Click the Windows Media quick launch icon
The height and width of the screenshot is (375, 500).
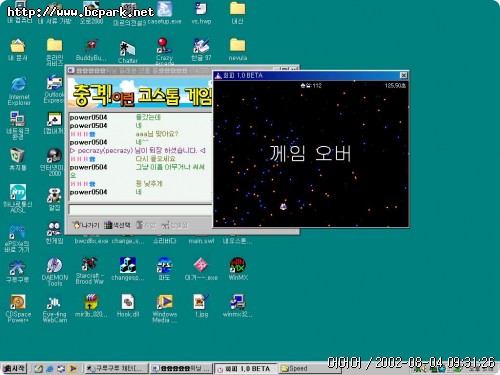click(x=72, y=369)
